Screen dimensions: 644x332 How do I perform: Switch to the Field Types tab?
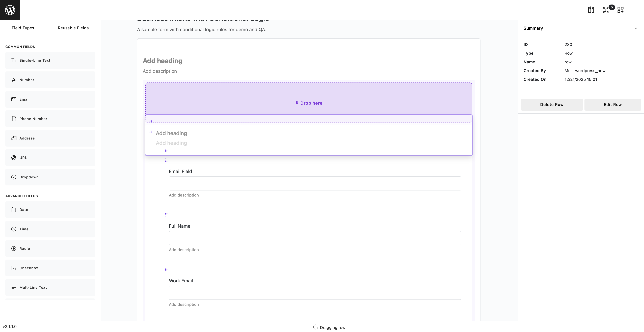(23, 28)
